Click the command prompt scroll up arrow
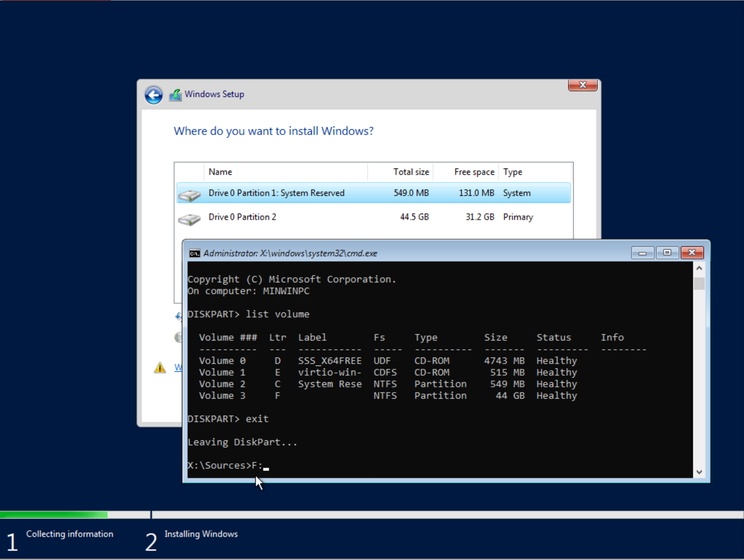The width and height of the screenshot is (744, 560). coord(699,268)
